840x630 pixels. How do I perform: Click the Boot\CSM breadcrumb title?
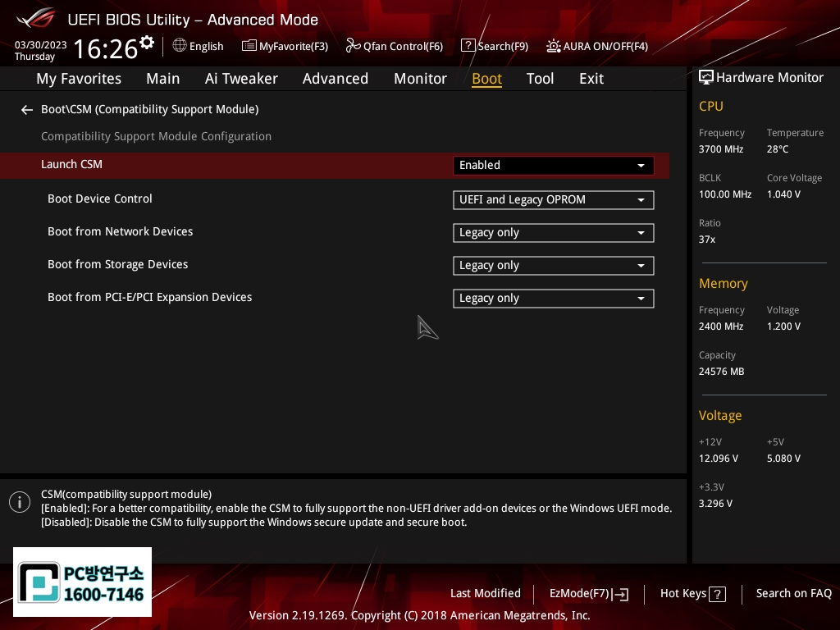[x=150, y=109]
